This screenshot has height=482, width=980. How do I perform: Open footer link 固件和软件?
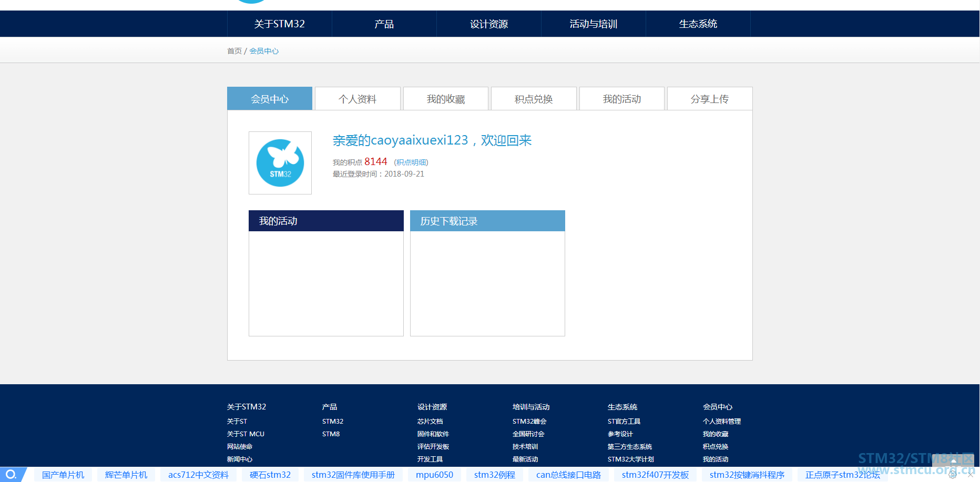click(433, 434)
